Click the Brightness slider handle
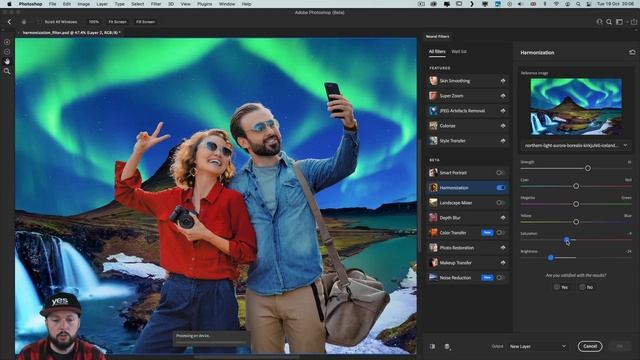Screen dimensions: 640x360 tap(551, 258)
